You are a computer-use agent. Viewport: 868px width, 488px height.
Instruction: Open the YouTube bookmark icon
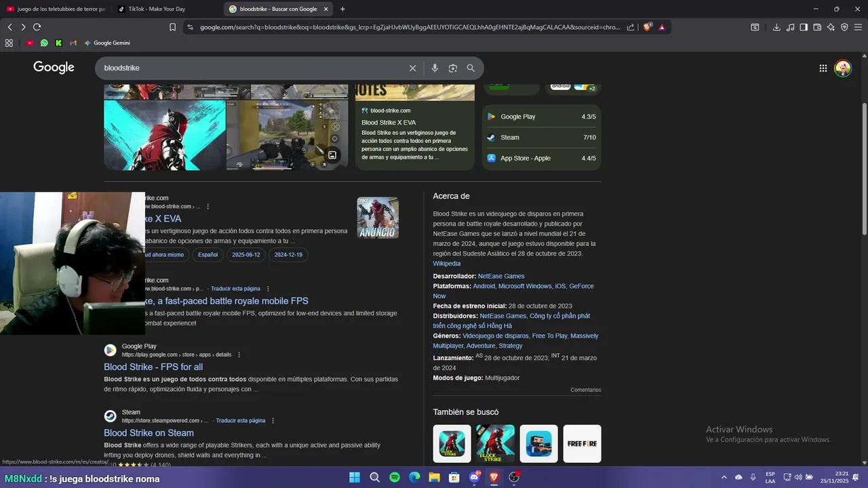click(x=30, y=43)
